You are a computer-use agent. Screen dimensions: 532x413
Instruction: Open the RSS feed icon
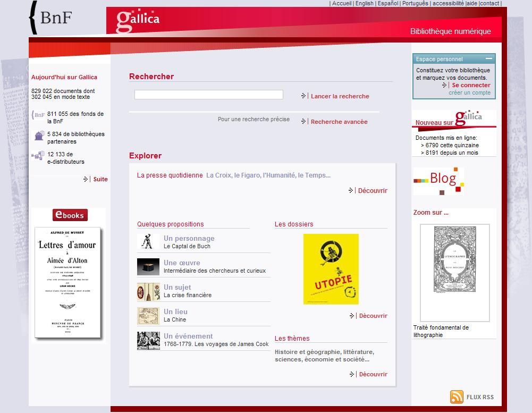457,397
